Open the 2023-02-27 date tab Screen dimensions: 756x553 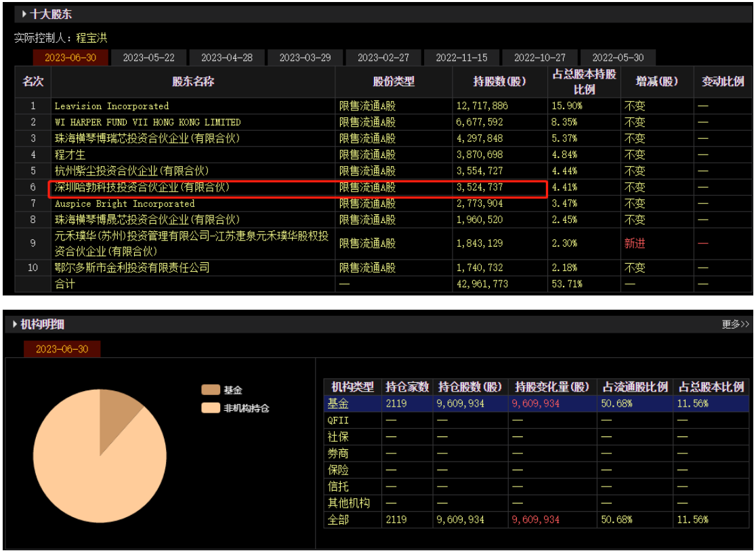click(x=383, y=58)
